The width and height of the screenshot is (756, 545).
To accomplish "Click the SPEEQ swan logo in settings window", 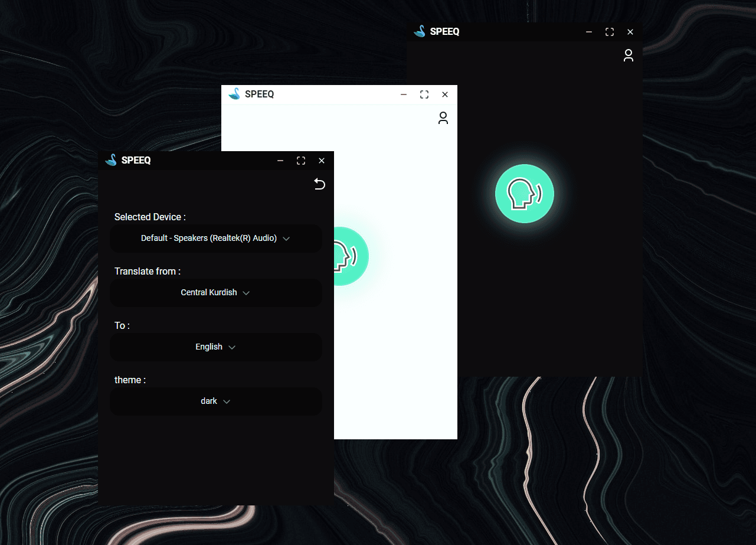I will click(111, 160).
